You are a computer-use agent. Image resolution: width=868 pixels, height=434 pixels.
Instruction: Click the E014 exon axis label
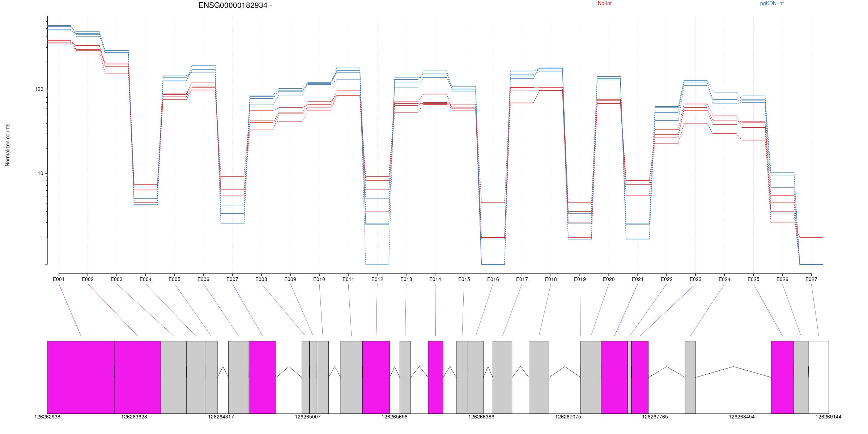[x=435, y=279]
